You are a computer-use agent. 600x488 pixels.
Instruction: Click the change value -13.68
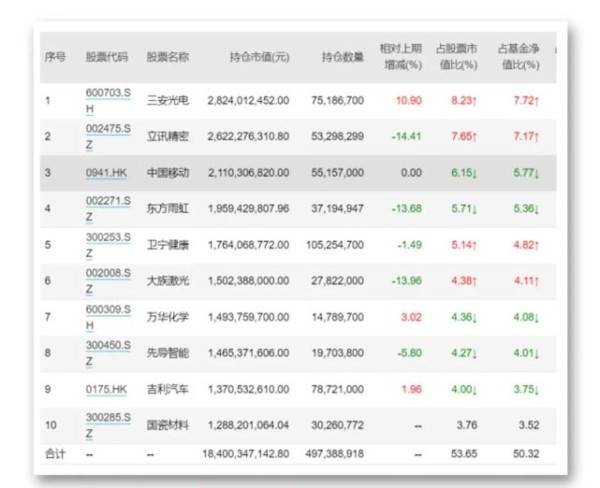pyautogui.click(x=407, y=209)
